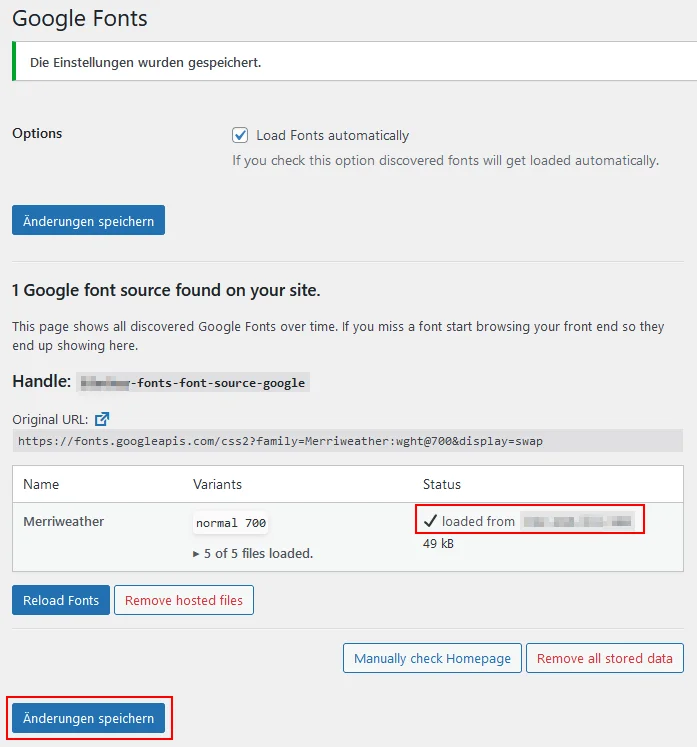Toggle the Load Fonts automatically checkbox

(240, 135)
